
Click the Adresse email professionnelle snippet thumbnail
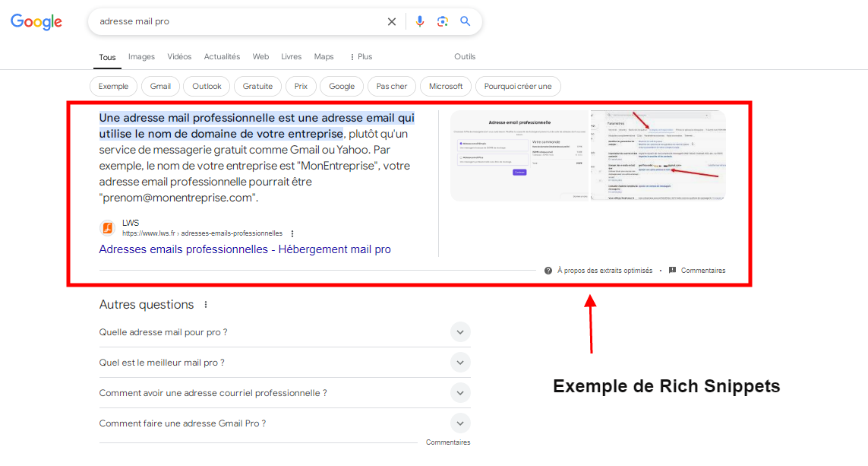pyautogui.click(x=519, y=155)
